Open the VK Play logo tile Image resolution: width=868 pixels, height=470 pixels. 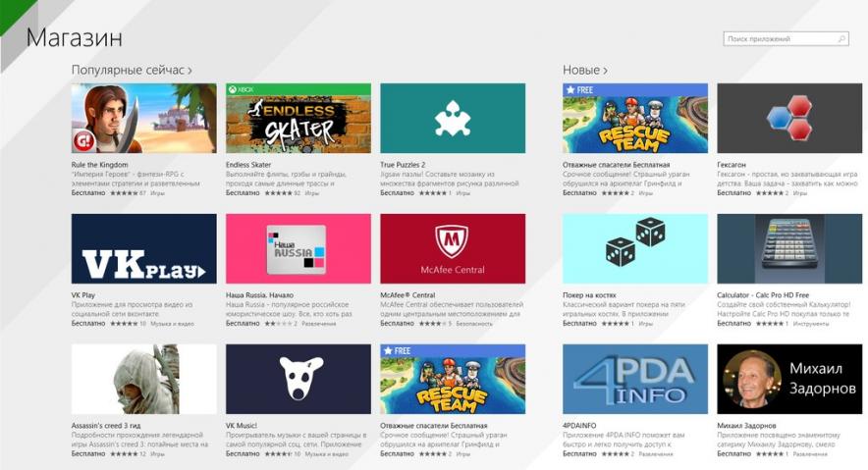click(144, 249)
